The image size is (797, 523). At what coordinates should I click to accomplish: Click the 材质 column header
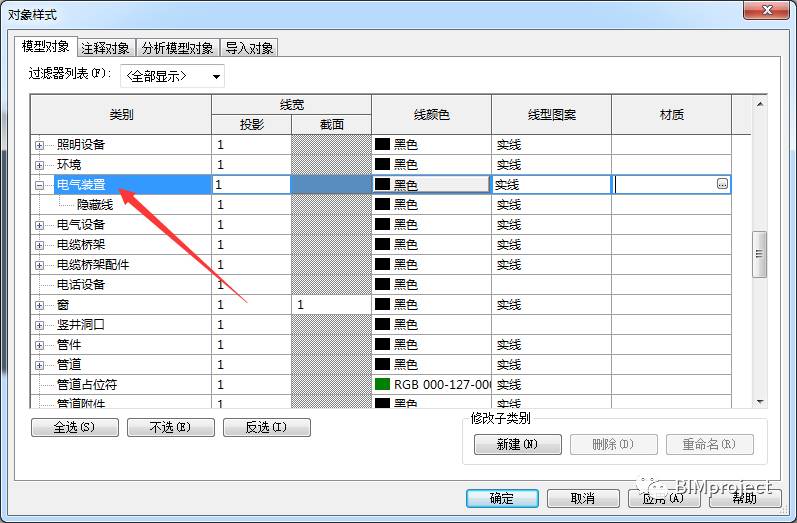click(x=671, y=115)
